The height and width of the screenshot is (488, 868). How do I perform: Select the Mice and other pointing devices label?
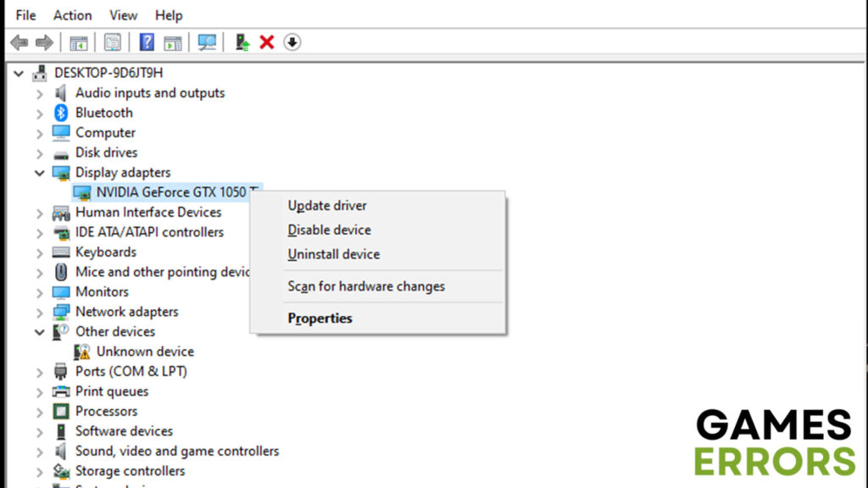163,272
